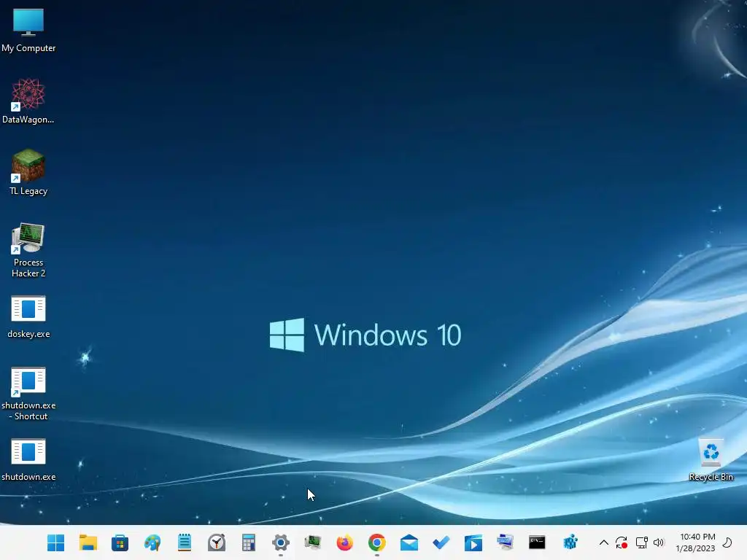Switch to Settings gear on the taskbar
Viewport: 747px width, 560px height.
(281, 542)
